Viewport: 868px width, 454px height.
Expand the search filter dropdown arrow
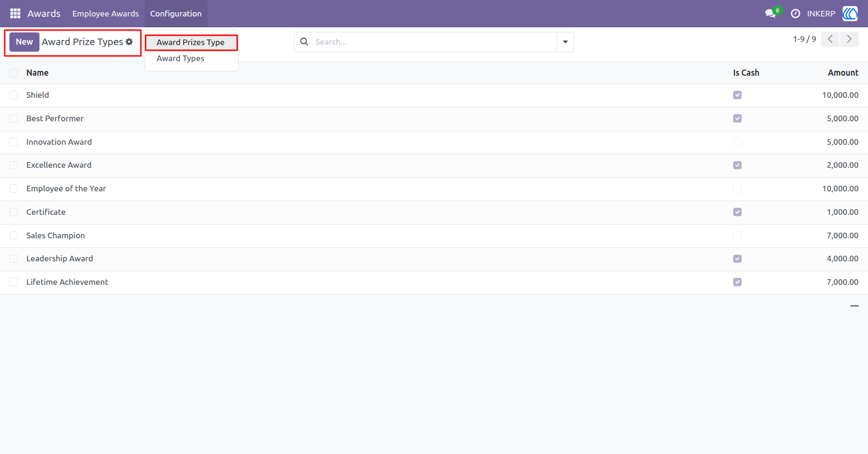point(565,42)
